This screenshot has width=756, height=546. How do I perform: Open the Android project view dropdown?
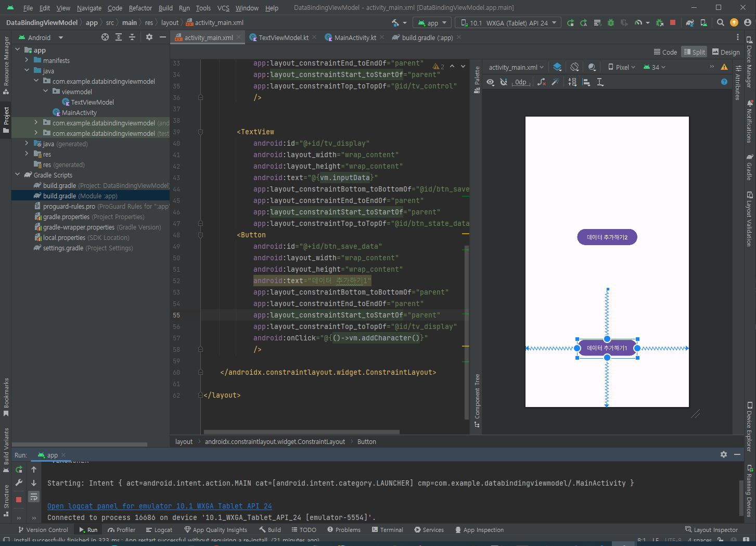pyautogui.click(x=41, y=37)
